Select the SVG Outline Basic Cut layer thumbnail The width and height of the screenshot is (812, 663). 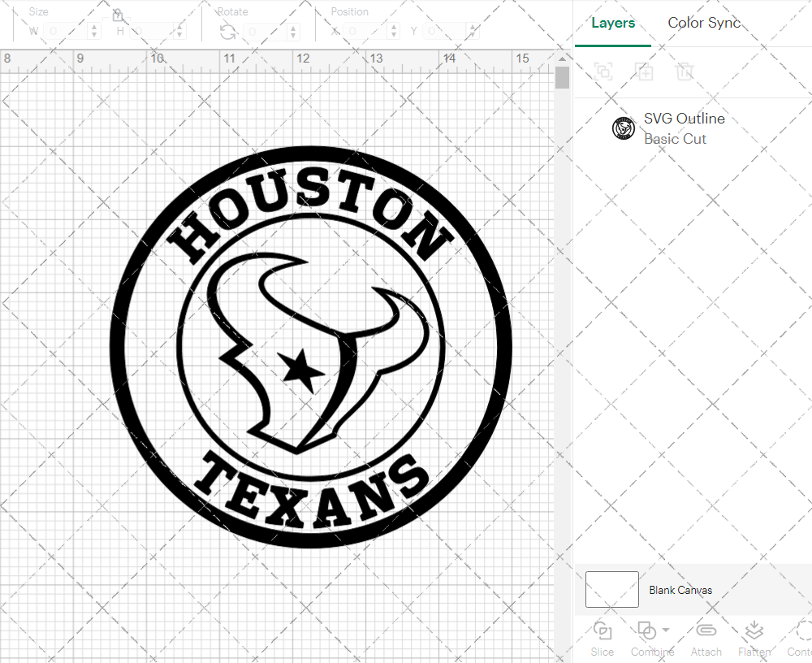click(623, 128)
